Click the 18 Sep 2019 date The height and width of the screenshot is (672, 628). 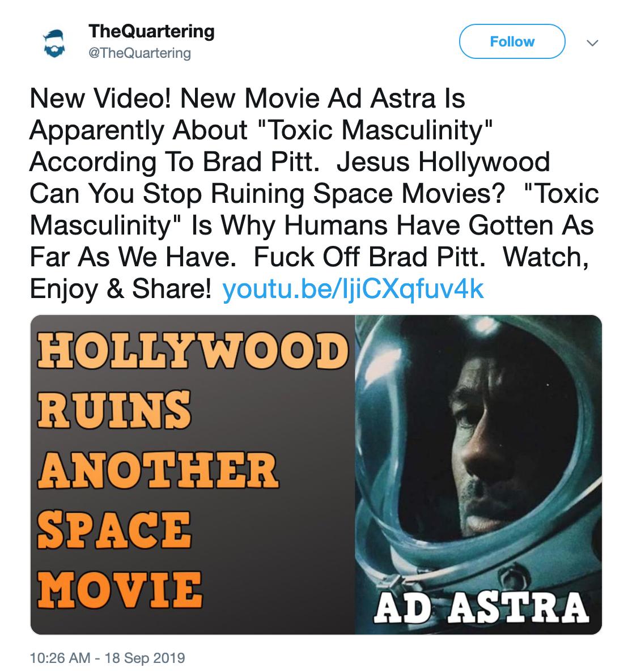[145, 658]
